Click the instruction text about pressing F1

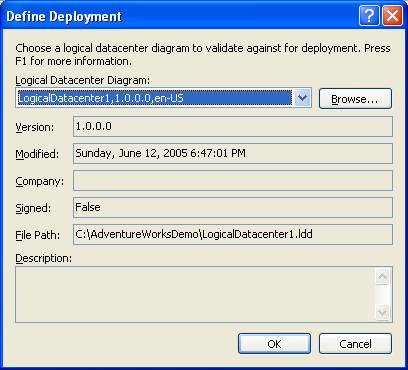point(203,55)
